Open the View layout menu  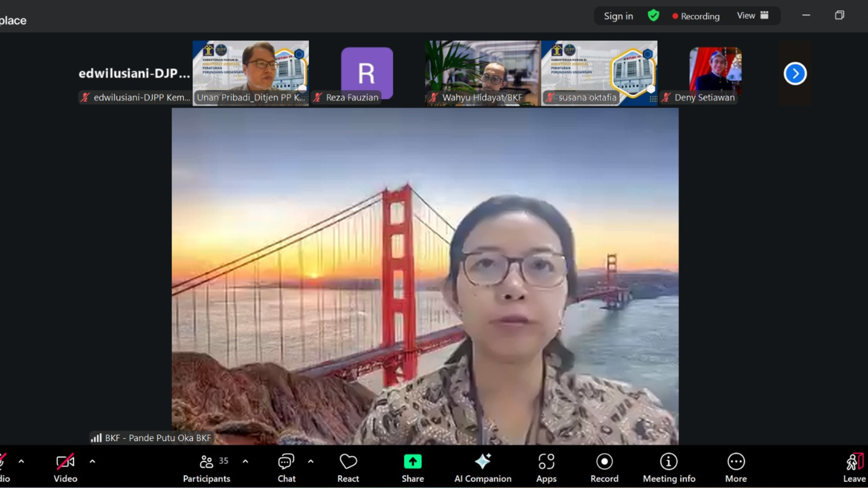pyautogui.click(x=752, y=16)
